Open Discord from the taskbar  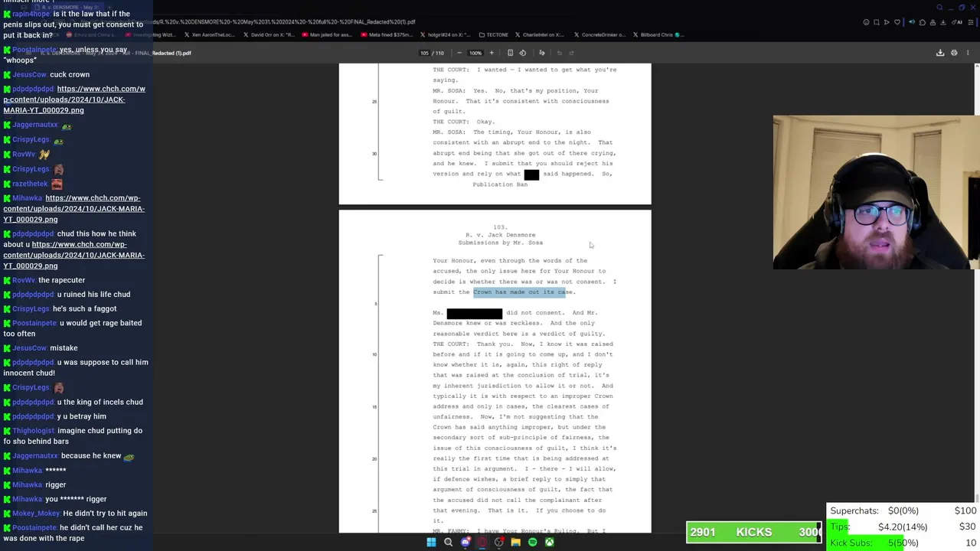(465, 543)
